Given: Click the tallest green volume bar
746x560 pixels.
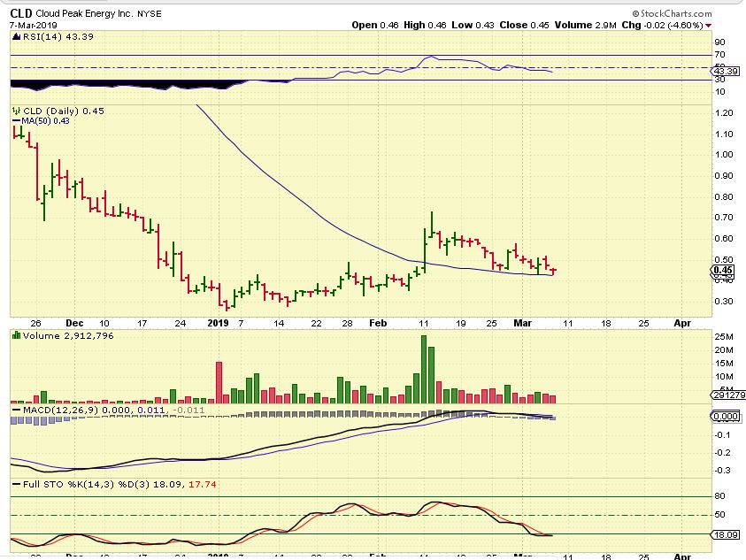Looking at the screenshot, I should pos(424,369).
